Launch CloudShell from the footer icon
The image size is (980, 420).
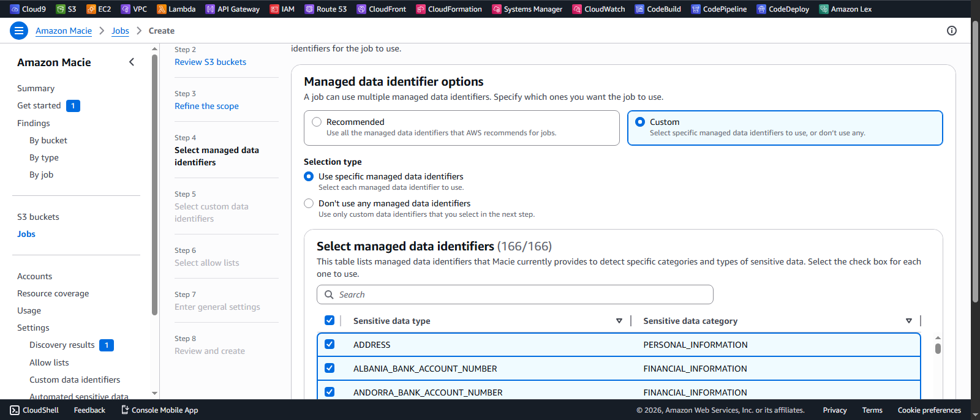[15, 410]
